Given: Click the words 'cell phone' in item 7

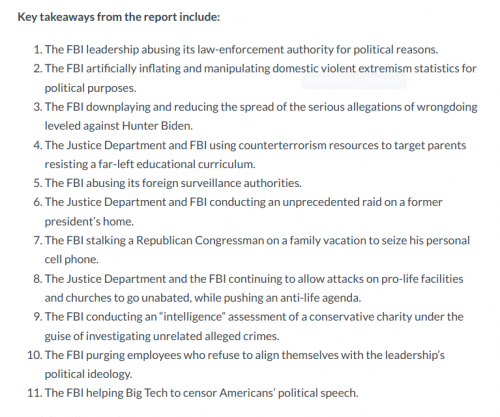Looking at the screenshot, I should pos(72,259).
